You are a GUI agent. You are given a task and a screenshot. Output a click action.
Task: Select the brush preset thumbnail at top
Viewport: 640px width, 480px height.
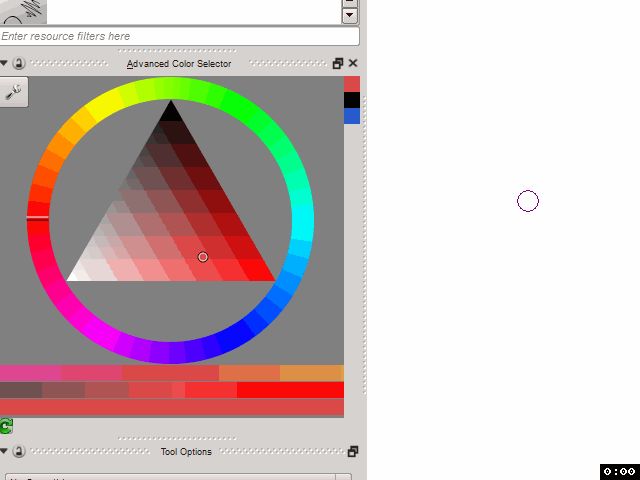tap(23, 11)
